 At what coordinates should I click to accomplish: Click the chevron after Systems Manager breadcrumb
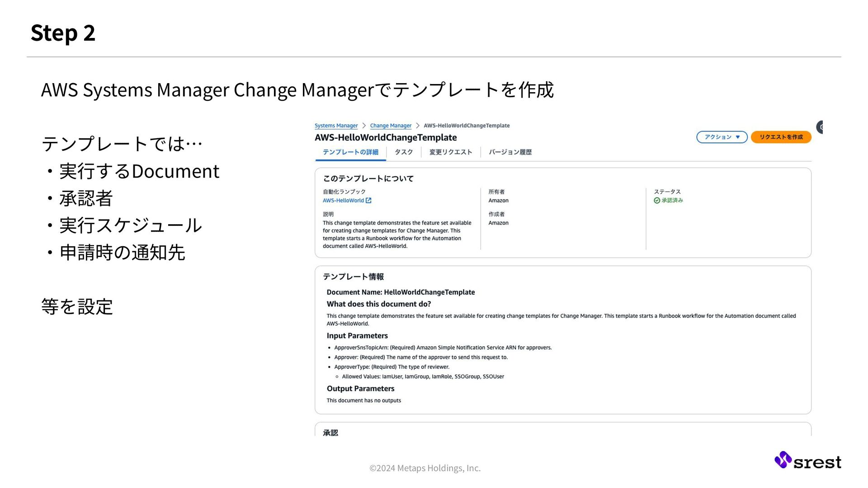coord(364,126)
